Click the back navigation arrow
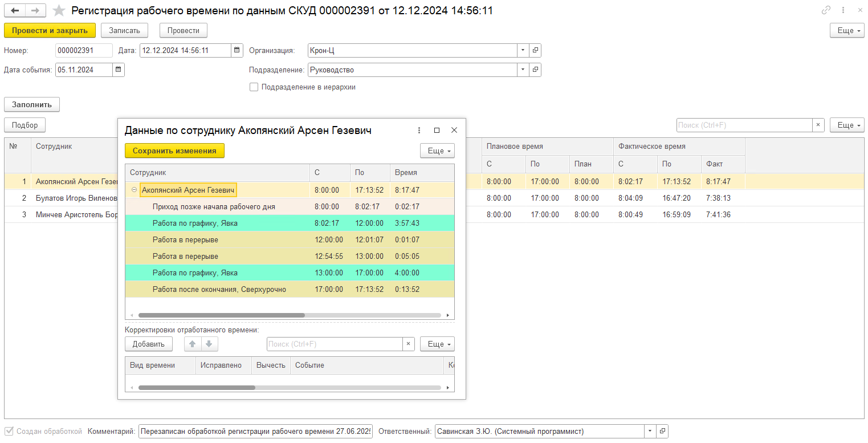868x443 pixels. point(15,11)
